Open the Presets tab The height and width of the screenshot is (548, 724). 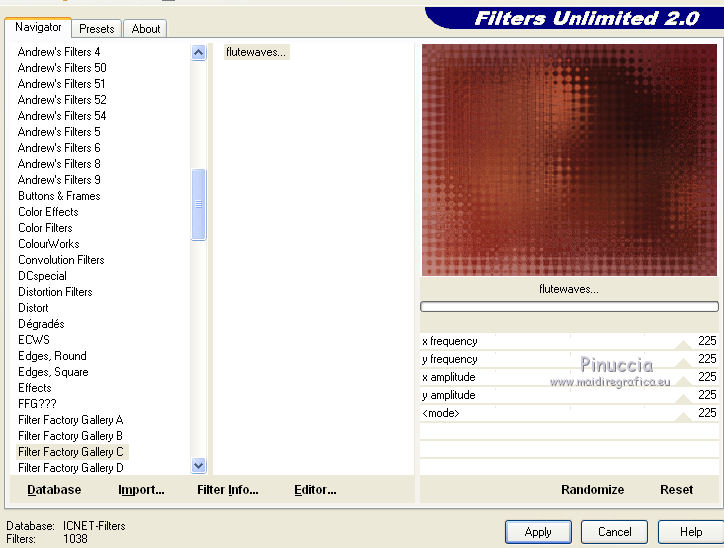tap(97, 29)
